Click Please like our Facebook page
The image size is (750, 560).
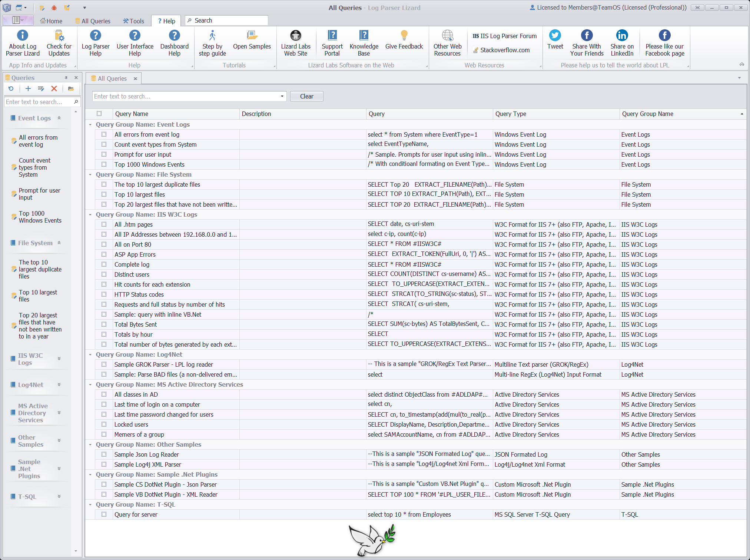tap(665, 43)
